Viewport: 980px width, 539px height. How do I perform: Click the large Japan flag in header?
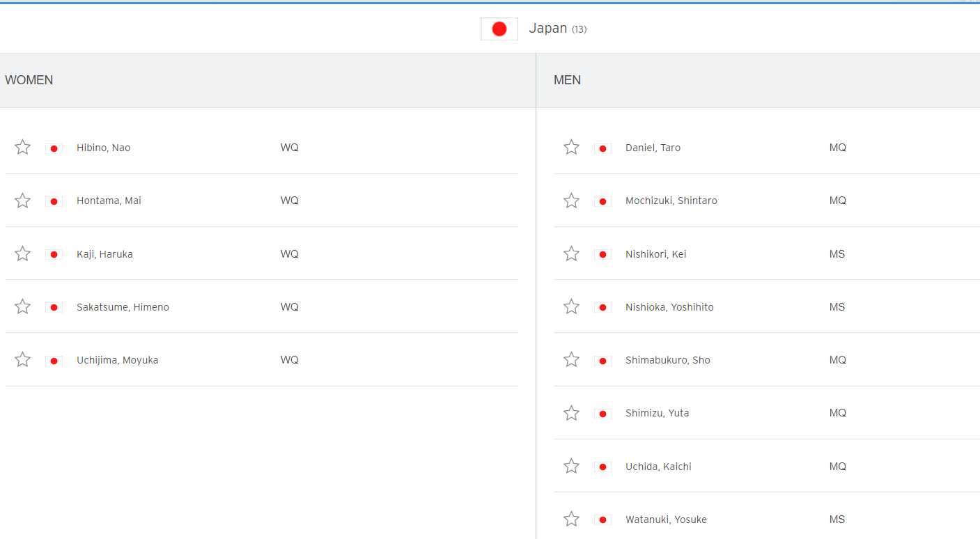(x=499, y=29)
